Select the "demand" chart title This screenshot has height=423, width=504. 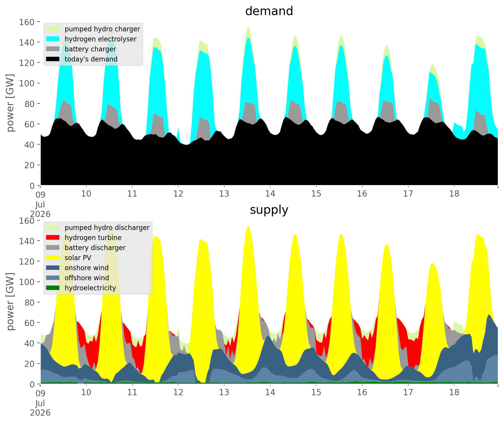point(269,11)
